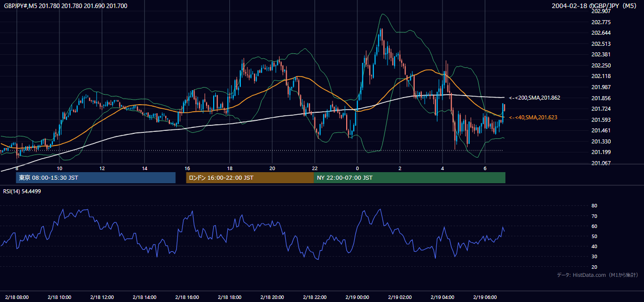Click the 2/18 16:00 date label
The image size is (644, 302).
coord(187,297)
